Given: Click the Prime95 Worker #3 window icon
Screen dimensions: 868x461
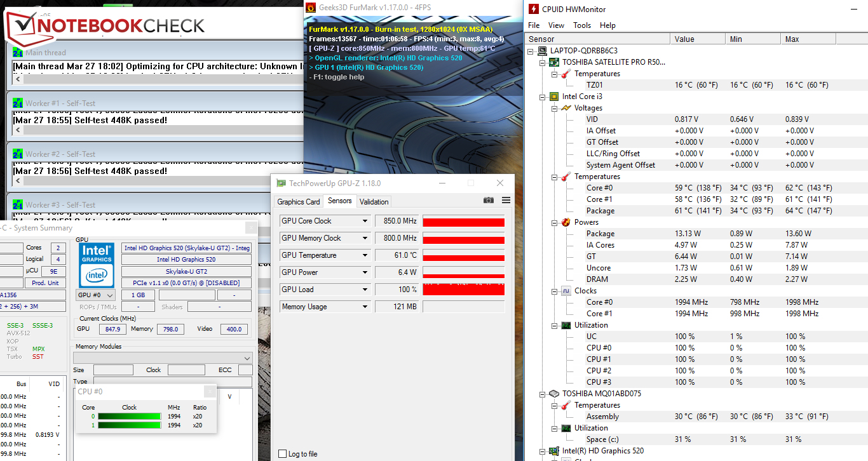Looking at the screenshot, I should click(x=18, y=204).
